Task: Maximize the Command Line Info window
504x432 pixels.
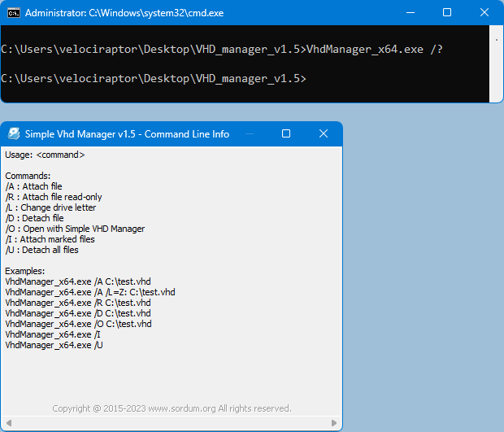Action: pos(285,134)
